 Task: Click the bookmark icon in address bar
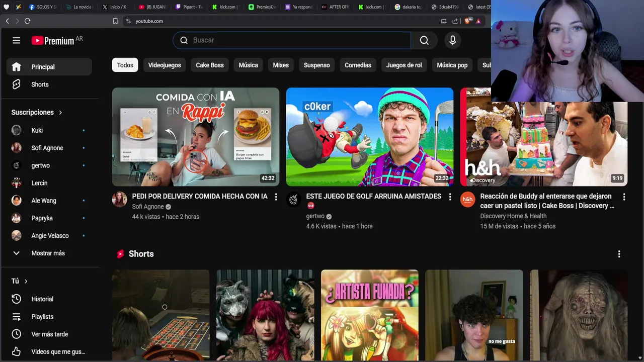[115, 21]
